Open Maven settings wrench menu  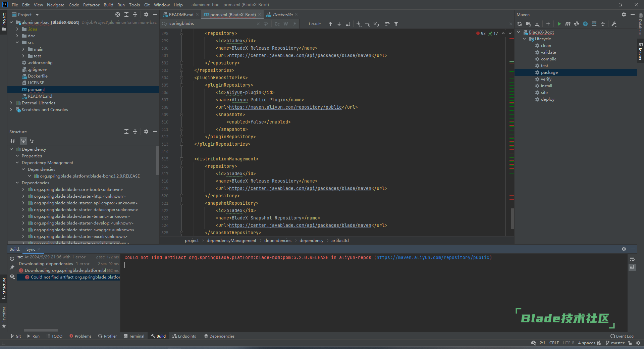[x=614, y=24]
